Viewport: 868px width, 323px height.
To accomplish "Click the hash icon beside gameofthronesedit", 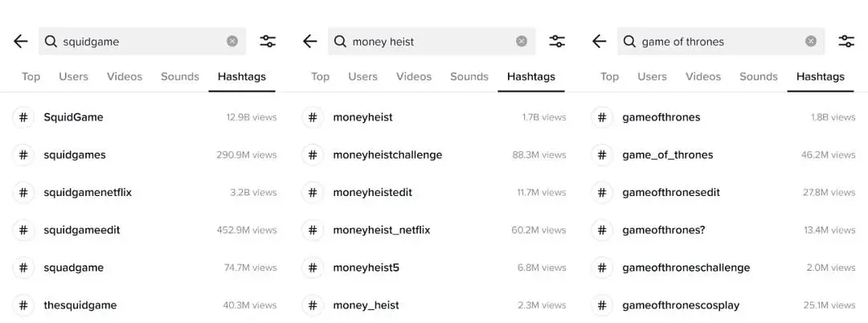I will 602,193.
